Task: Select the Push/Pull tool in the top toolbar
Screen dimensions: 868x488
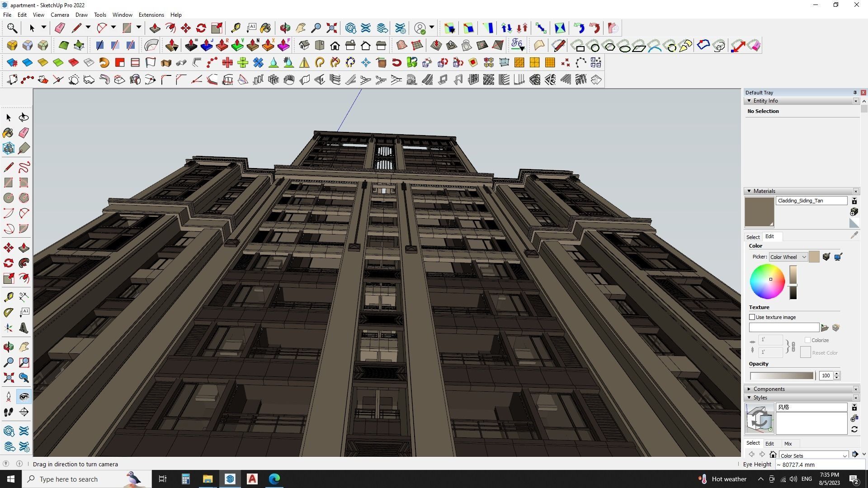Action: (x=155, y=28)
